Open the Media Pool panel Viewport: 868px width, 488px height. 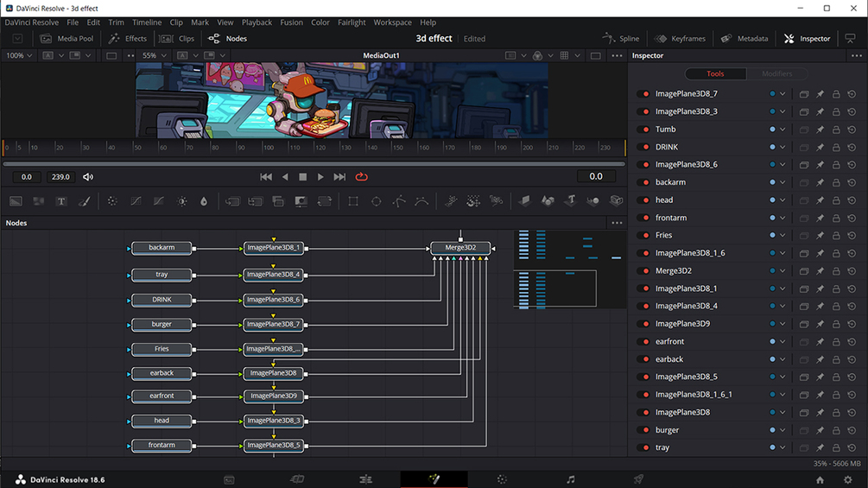click(67, 39)
